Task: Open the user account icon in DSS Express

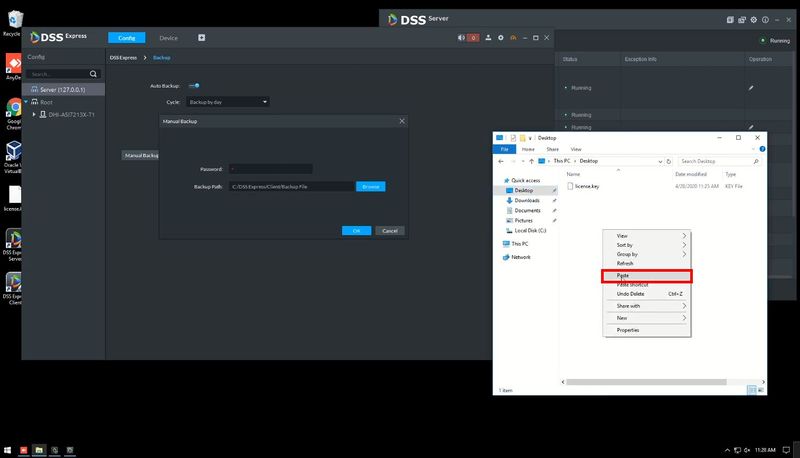Action: [x=488, y=38]
